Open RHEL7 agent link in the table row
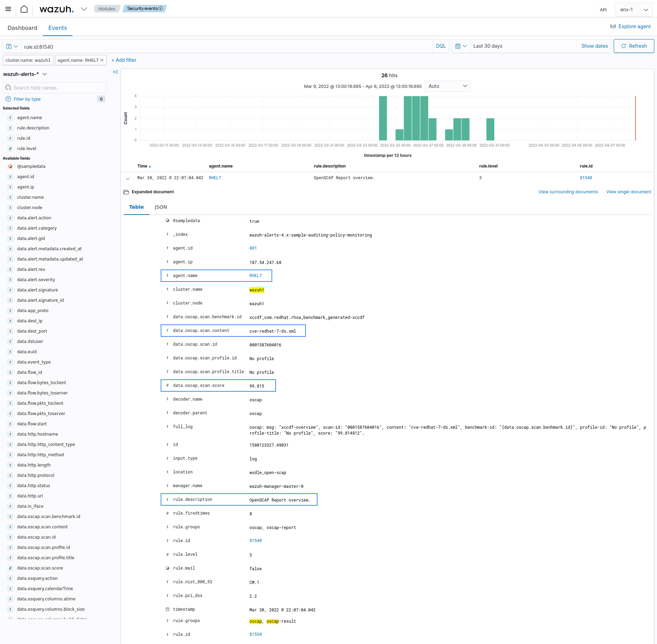Screen dimensions: 657x644 (215, 178)
